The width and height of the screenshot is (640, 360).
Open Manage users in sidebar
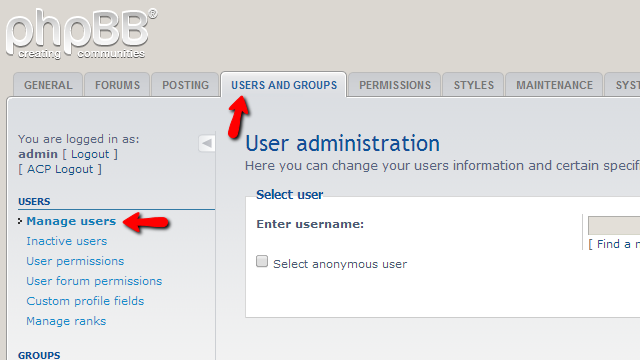tap(71, 221)
